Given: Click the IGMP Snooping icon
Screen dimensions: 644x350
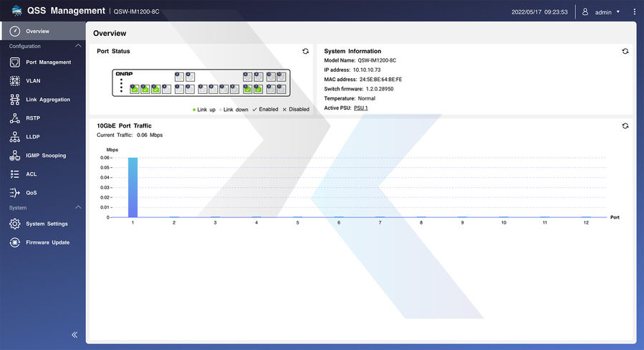Looking at the screenshot, I should click(14, 156).
